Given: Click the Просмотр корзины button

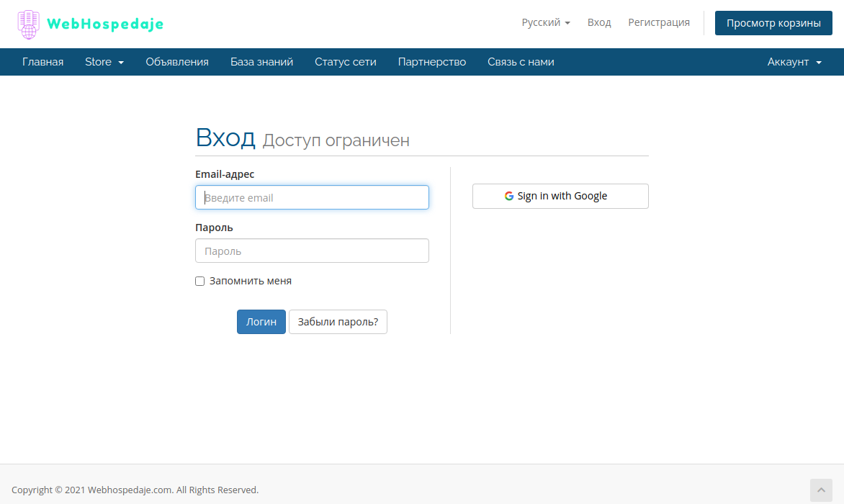Looking at the screenshot, I should 773,23.
